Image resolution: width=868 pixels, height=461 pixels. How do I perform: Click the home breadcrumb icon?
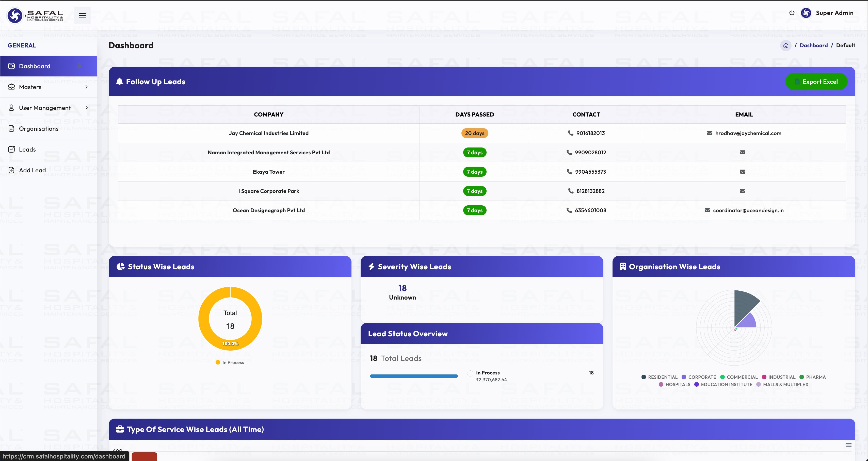[x=785, y=45]
